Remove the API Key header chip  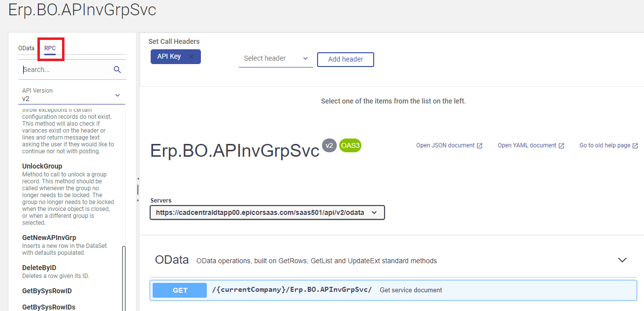pos(191,57)
